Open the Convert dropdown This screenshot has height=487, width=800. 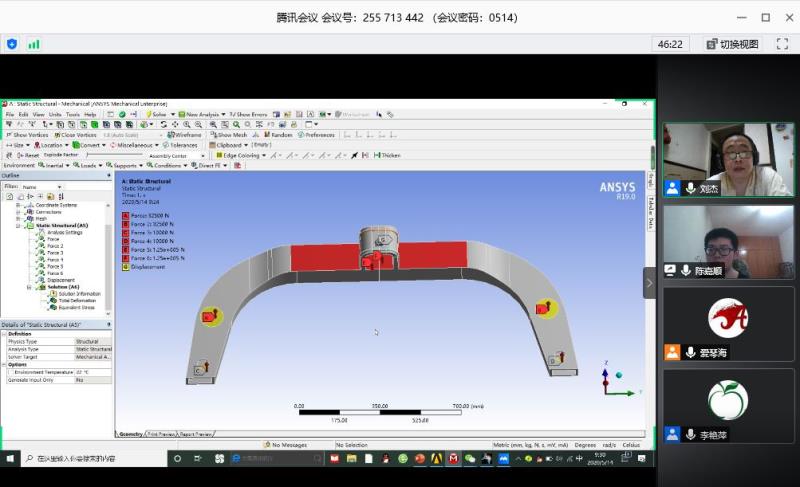89,145
